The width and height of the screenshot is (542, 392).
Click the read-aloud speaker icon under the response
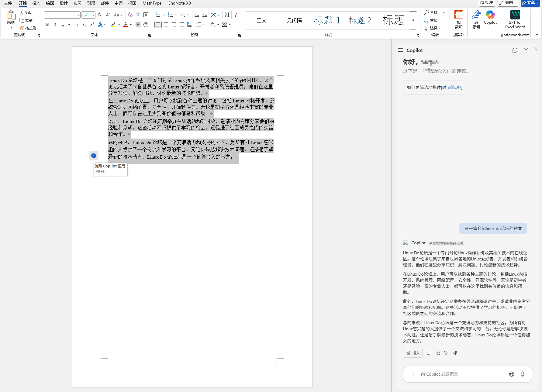[455, 353]
